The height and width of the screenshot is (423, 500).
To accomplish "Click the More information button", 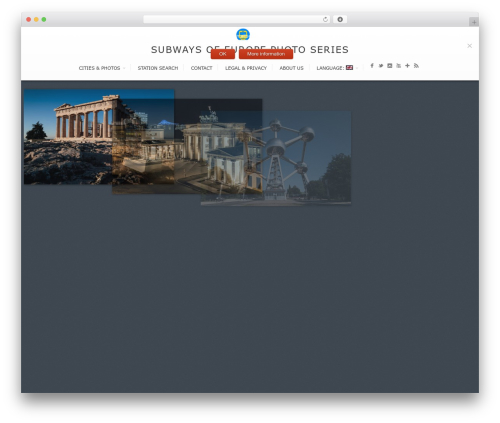I will click(266, 54).
